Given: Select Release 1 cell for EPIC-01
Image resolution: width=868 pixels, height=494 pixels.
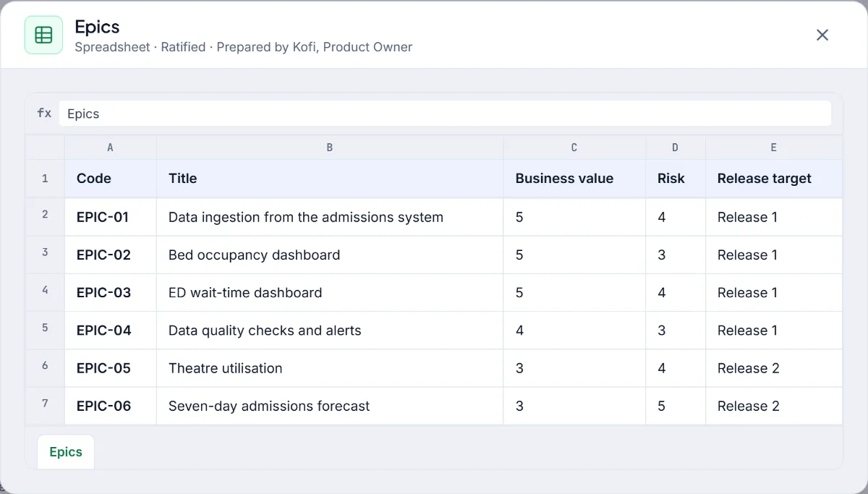Looking at the screenshot, I should point(774,217).
